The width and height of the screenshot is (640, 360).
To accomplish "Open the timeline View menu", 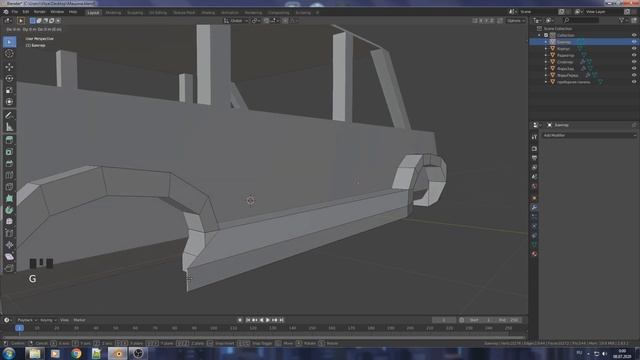I will pos(64,320).
